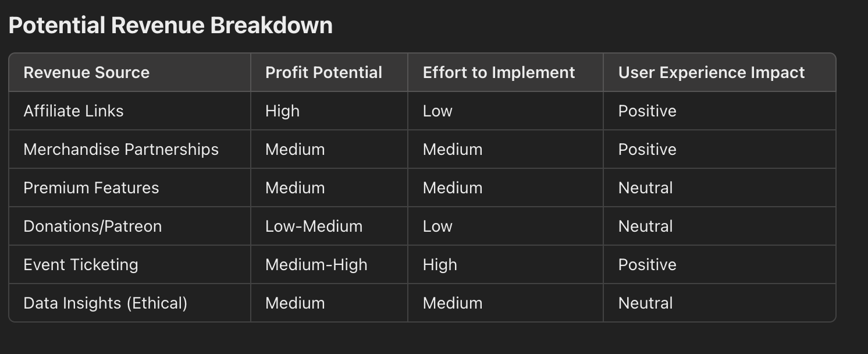Click the User Experience Impact header
This screenshot has height=354, width=868.
[x=711, y=73]
